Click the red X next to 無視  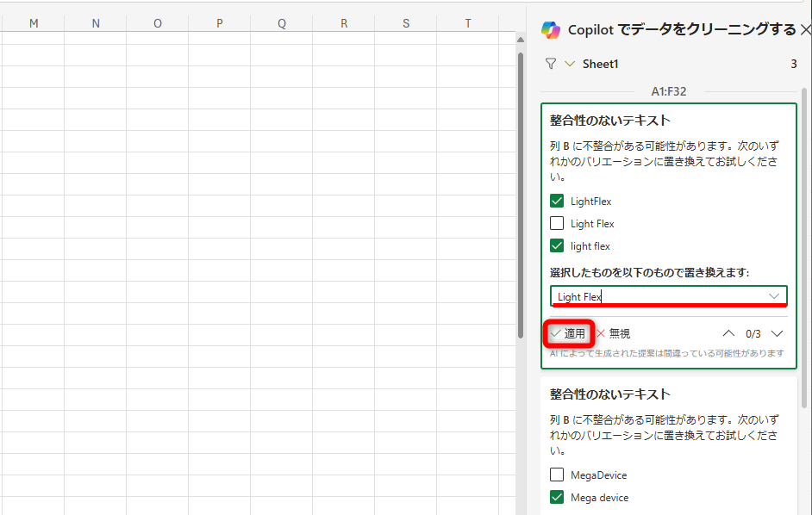599,332
